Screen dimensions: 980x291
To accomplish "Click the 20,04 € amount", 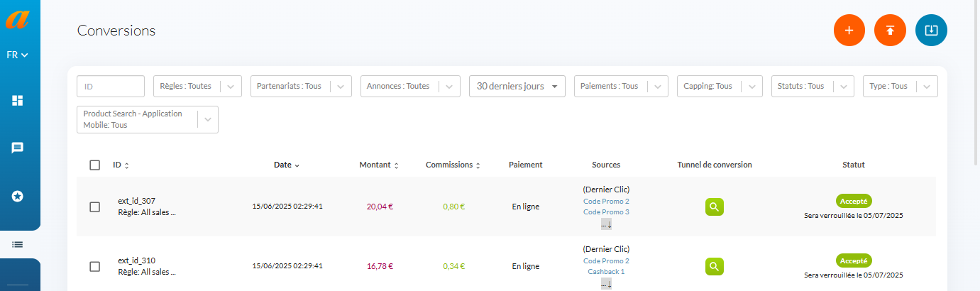I will coord(380,207).
